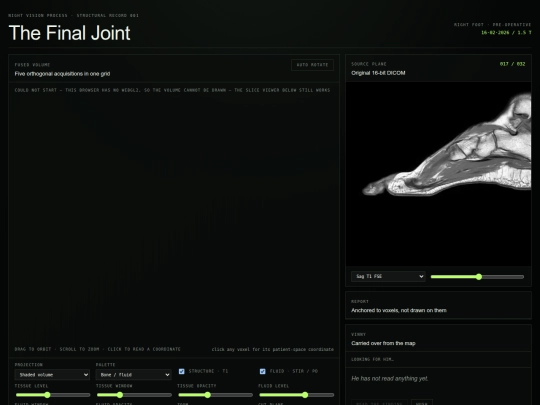
Task: Click the "Projection" field label
Action: coord(29,365)
